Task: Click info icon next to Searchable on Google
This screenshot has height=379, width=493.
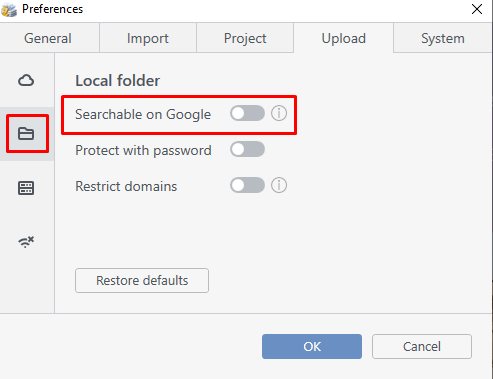Action: tap(279, 113)
